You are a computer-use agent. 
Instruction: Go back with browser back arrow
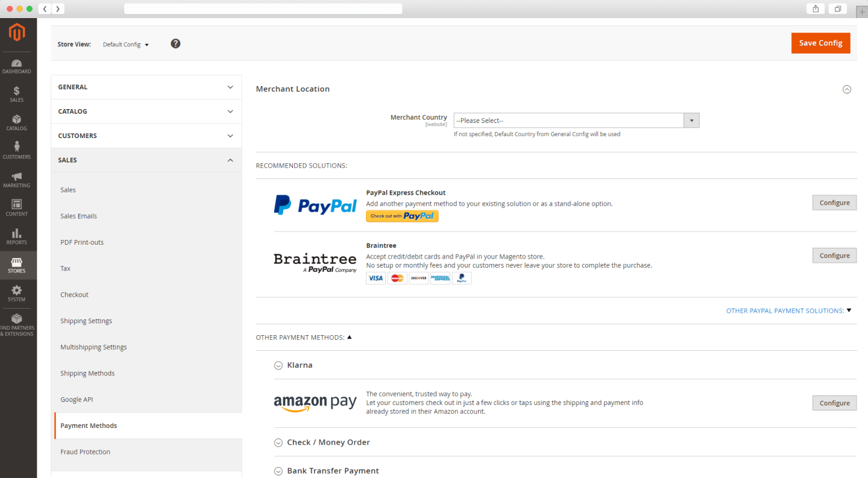click(x=45, y=8)
